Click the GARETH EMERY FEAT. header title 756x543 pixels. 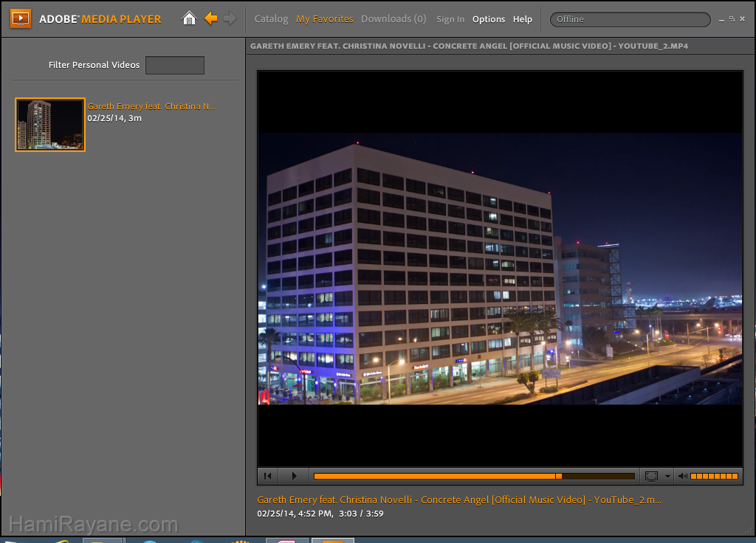tap(469, 46)
